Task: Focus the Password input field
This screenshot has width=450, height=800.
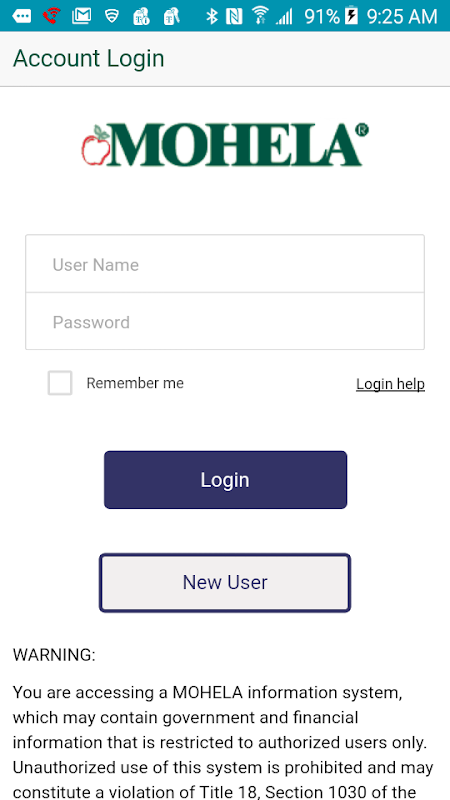Action: [225, 321]
